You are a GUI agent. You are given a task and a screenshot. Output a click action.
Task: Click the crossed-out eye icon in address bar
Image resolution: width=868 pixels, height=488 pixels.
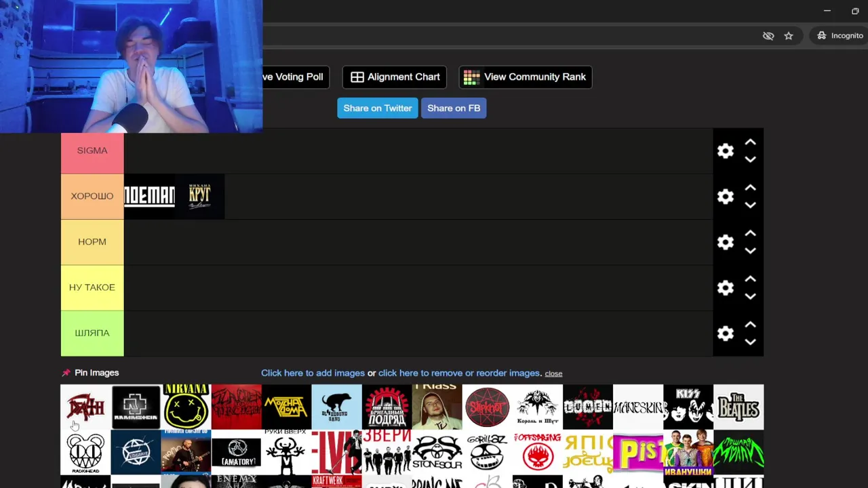point(768,36)
